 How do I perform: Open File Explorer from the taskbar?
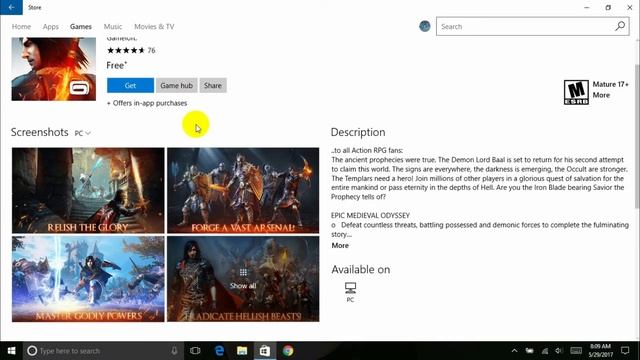coord(242,351)
